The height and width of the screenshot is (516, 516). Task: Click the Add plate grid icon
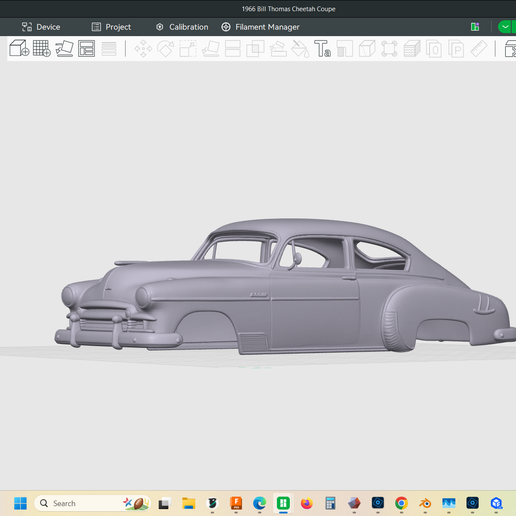tap(42, 48)
